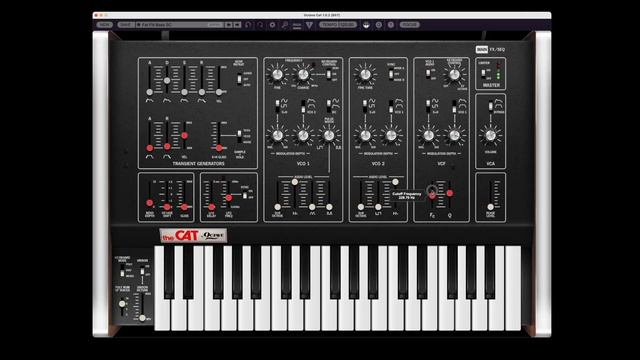Click the round white icon after the tempo field
The image size is (640, 360).
366,25
